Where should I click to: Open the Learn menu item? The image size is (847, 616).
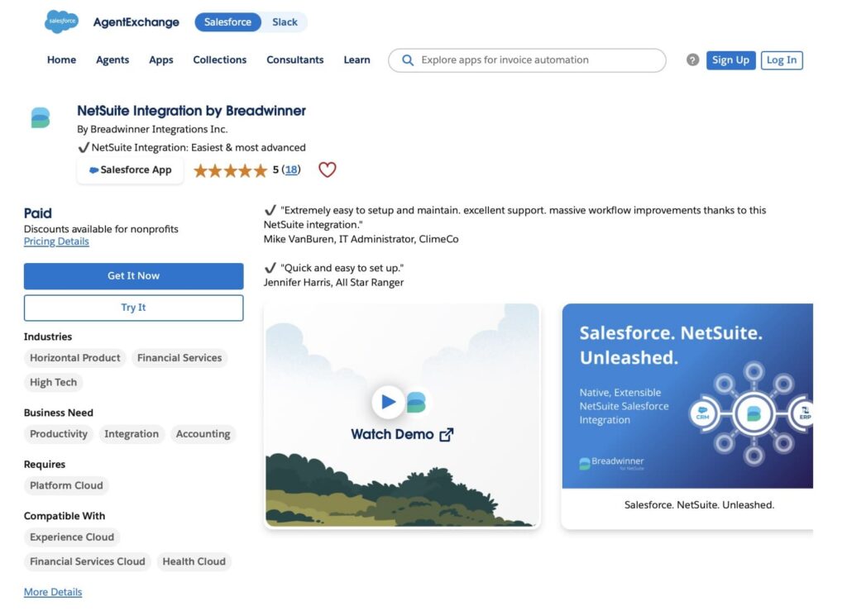click(x=357, y=60)
